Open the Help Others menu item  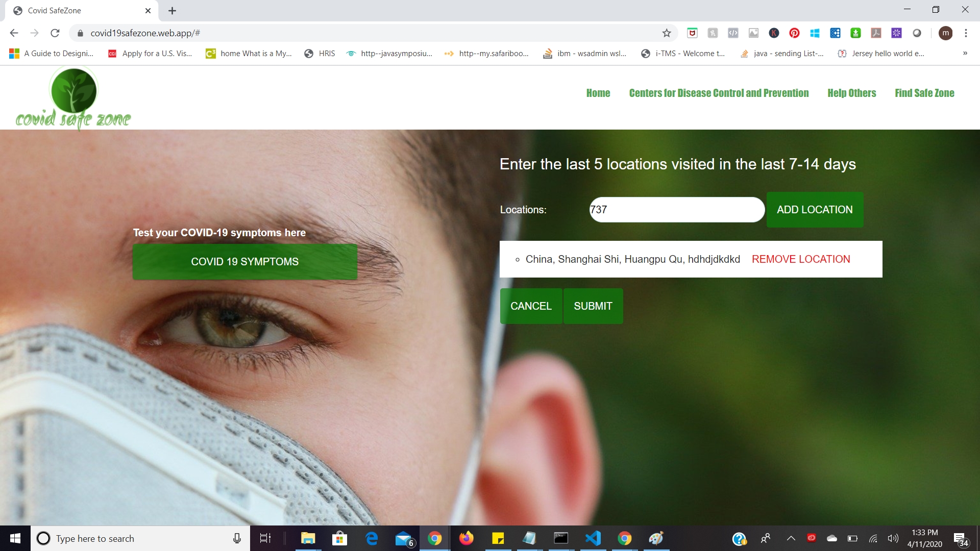point(851,93)
